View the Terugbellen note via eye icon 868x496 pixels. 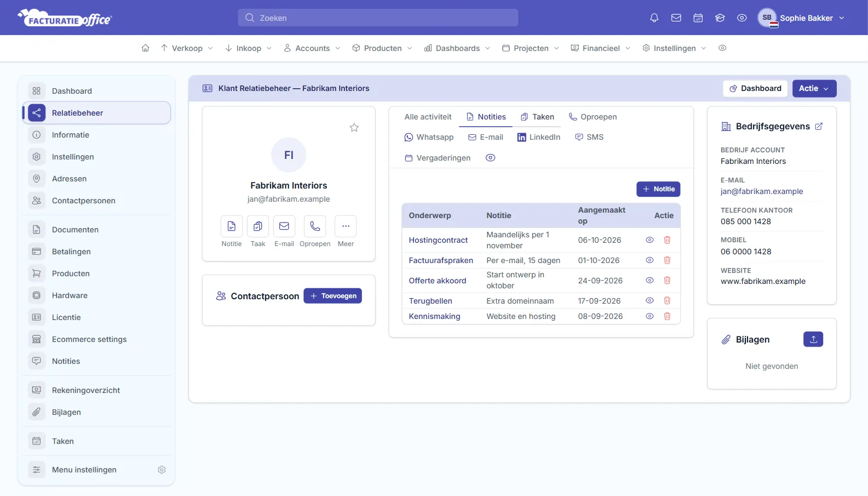[649, 301]
